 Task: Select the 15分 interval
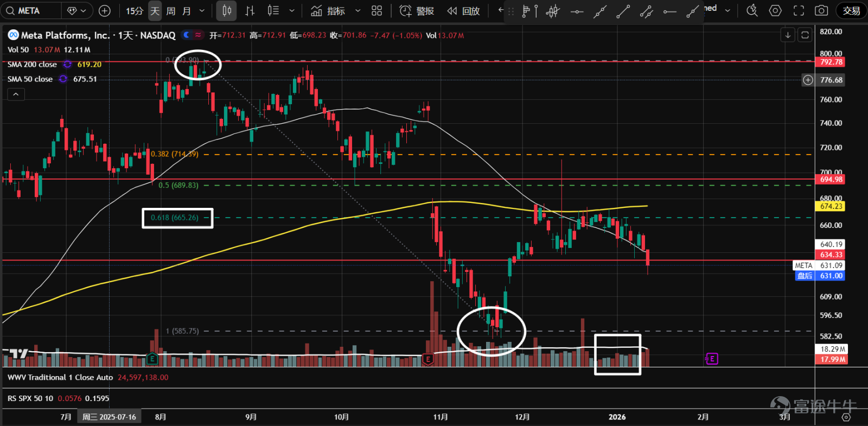[x=135, y=11]
